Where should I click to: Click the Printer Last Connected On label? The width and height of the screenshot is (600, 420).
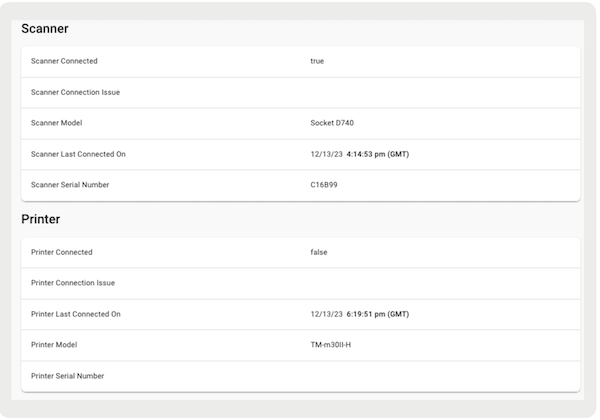pyautogui.click(x=76, y=314)
